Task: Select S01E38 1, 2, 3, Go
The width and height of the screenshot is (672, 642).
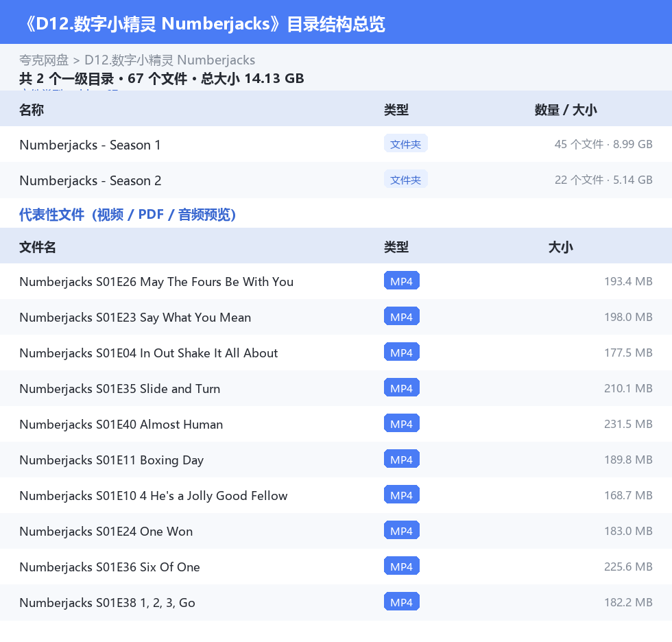Action: click(107, 602)
